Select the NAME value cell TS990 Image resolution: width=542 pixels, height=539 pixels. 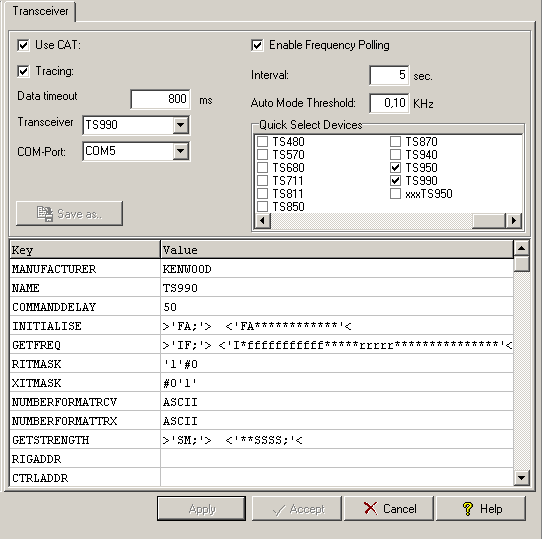(x=337, y=288)
